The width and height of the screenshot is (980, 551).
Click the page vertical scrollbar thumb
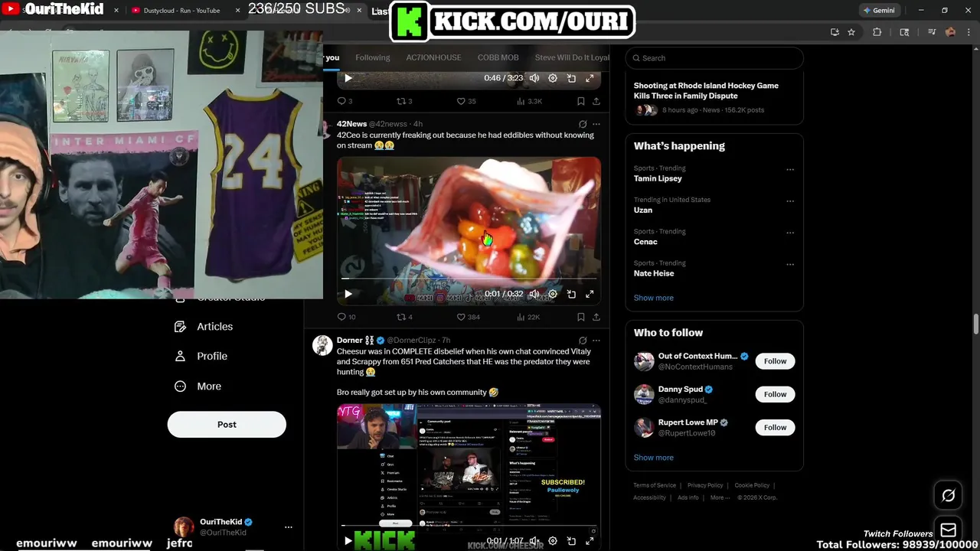[x=975, y=323]
